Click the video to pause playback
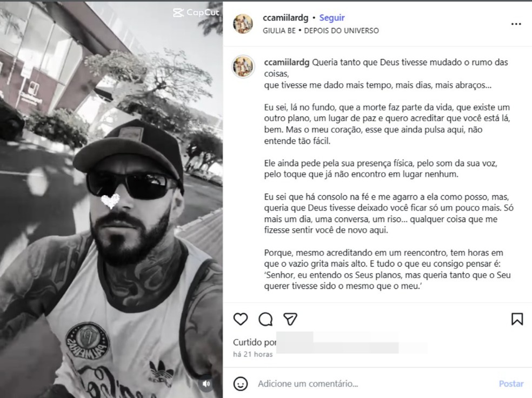 coord(111,200)
